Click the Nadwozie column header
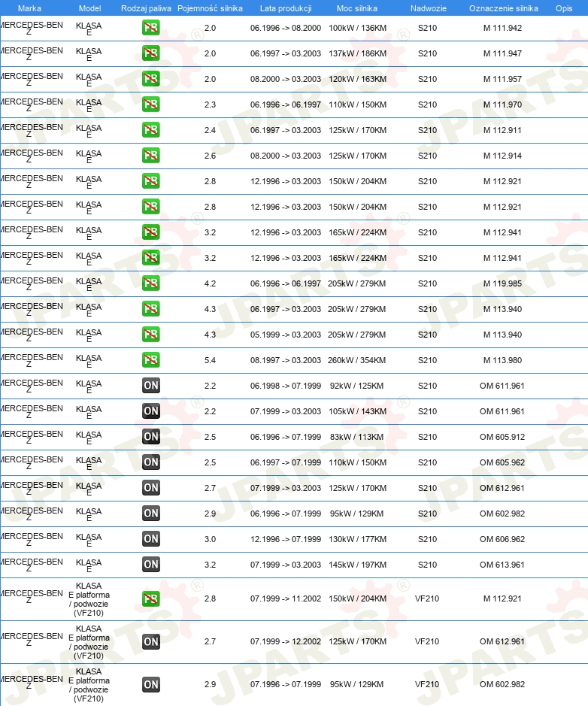The width and height of the screenshot is (588, 706). (428, 8)
